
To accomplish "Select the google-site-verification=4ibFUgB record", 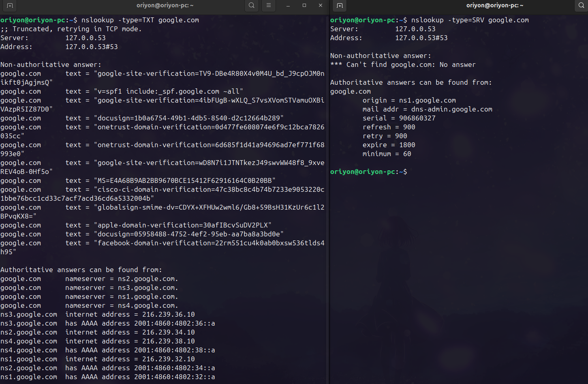I will coord(163,105).
